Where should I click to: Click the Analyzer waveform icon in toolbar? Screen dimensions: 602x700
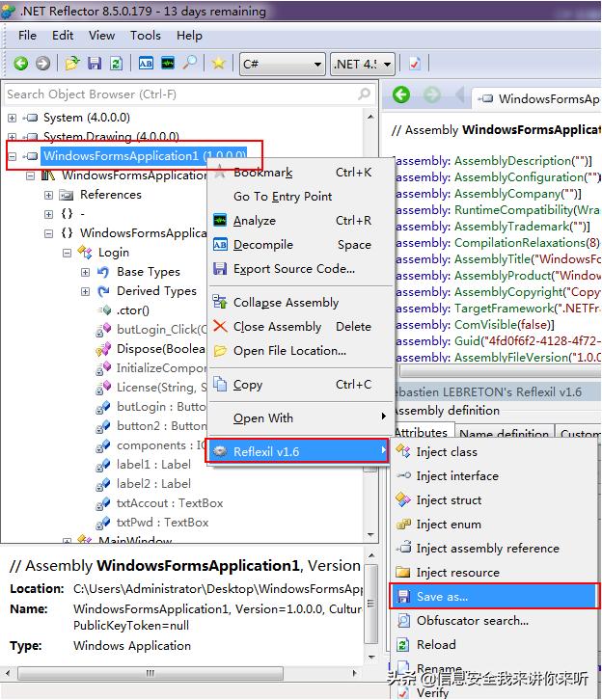coord(168,64)
